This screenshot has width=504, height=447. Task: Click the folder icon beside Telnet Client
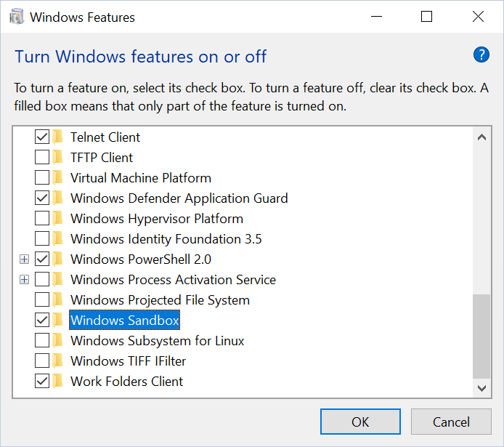coord(58,137)
